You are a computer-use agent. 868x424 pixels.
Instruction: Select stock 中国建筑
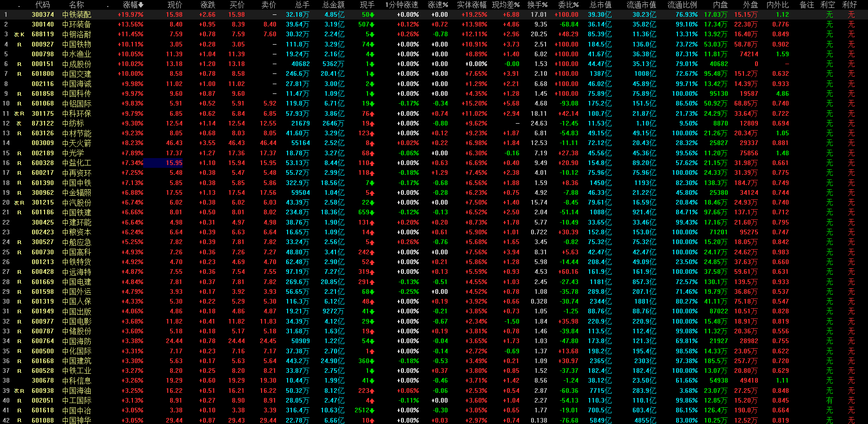77,361
